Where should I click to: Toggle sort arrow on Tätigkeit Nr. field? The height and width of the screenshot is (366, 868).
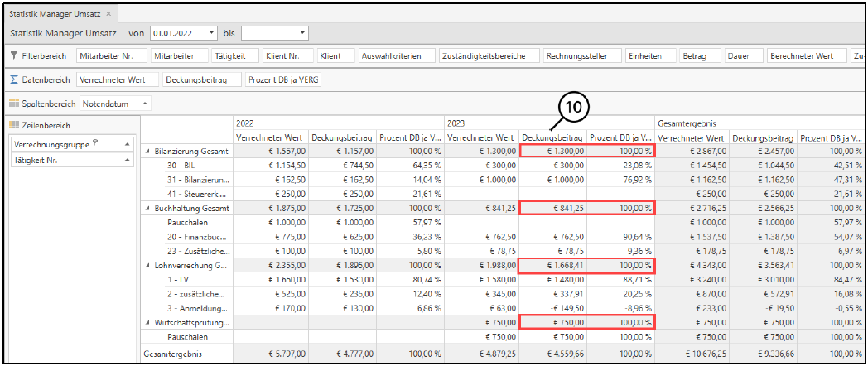(x=128, y=161)
